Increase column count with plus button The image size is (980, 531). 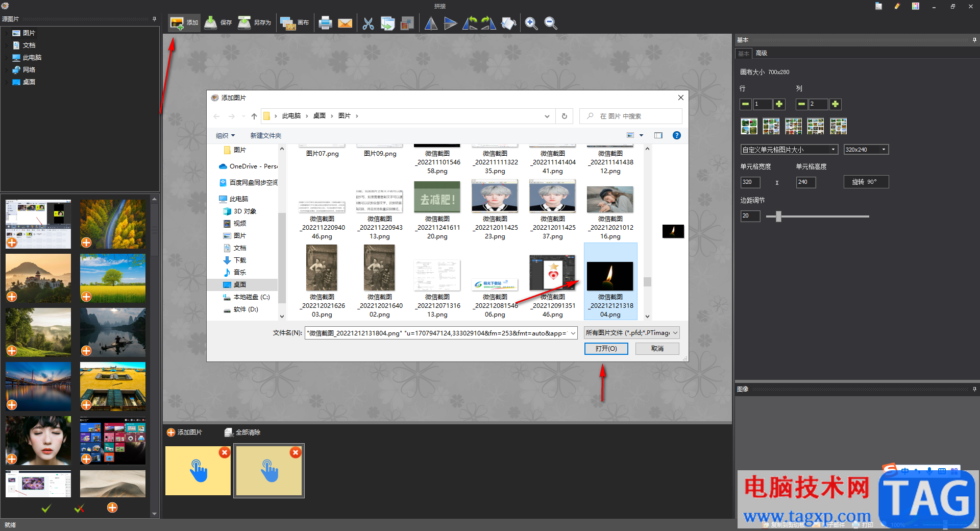[x=836, y=104]
